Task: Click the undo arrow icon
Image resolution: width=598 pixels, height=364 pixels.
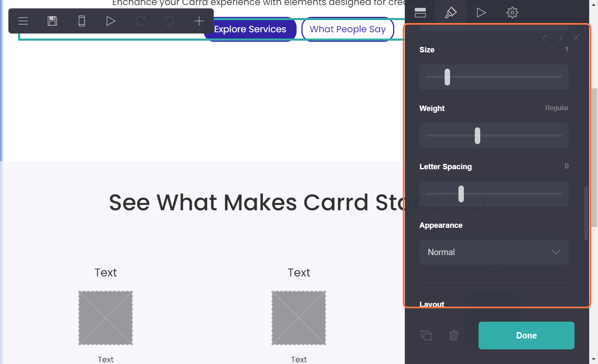Action: pos(169,21)
